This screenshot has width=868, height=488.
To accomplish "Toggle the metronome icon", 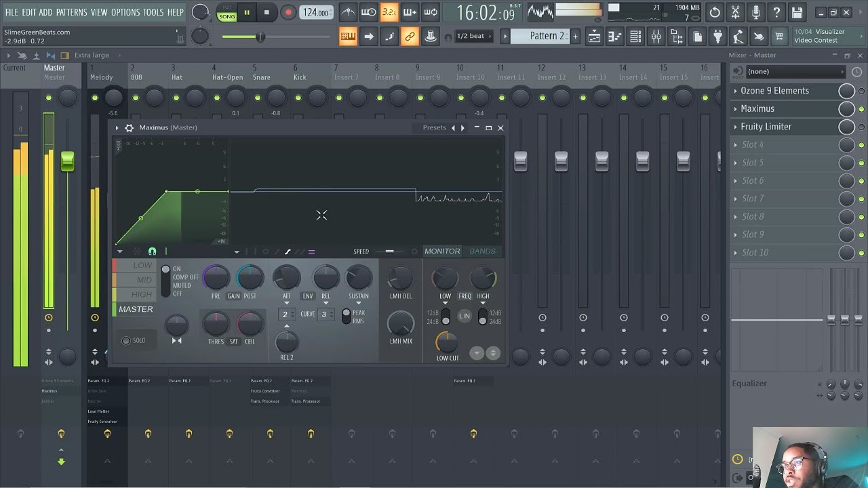I will [x=347, y=12].
